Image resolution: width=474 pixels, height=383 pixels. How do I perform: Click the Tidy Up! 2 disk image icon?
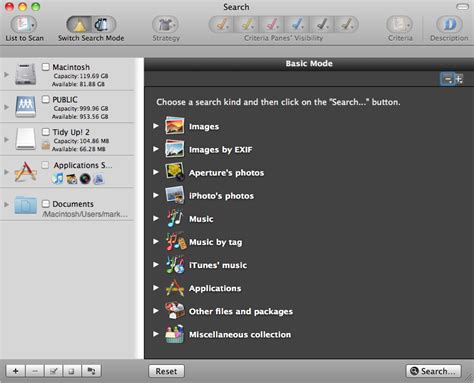[x=26, y=139]
